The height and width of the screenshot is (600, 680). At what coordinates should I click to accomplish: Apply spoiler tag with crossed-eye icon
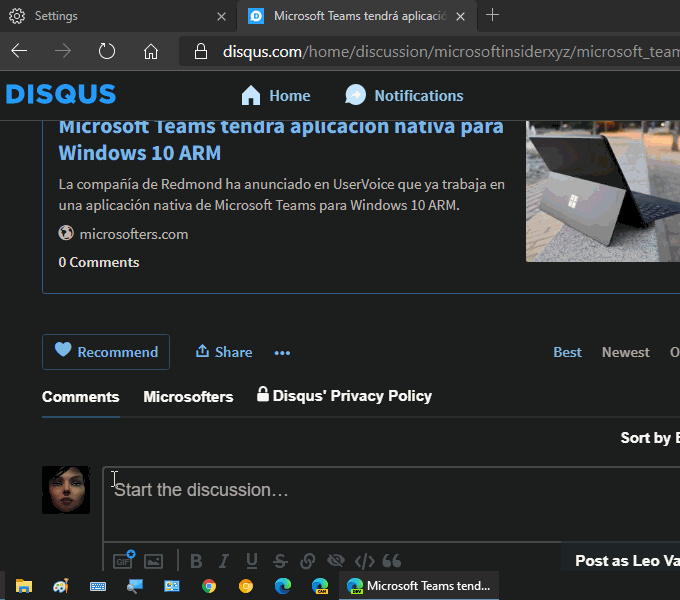tap(336, 561)
